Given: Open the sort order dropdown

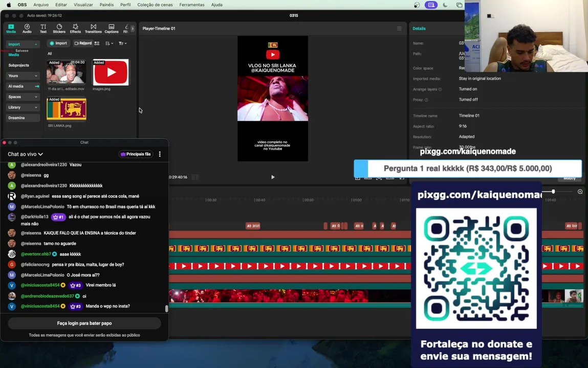Looking at the screenshot, I should click(x=109, y=43).
